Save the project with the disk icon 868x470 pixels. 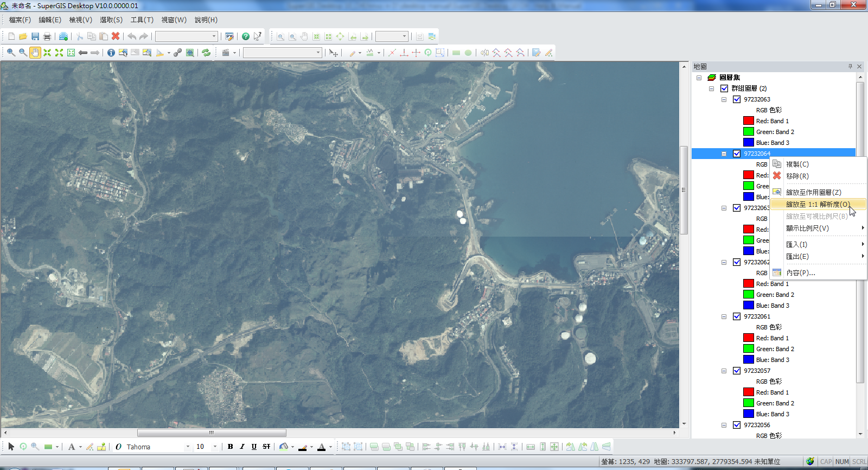coord(35,36)
